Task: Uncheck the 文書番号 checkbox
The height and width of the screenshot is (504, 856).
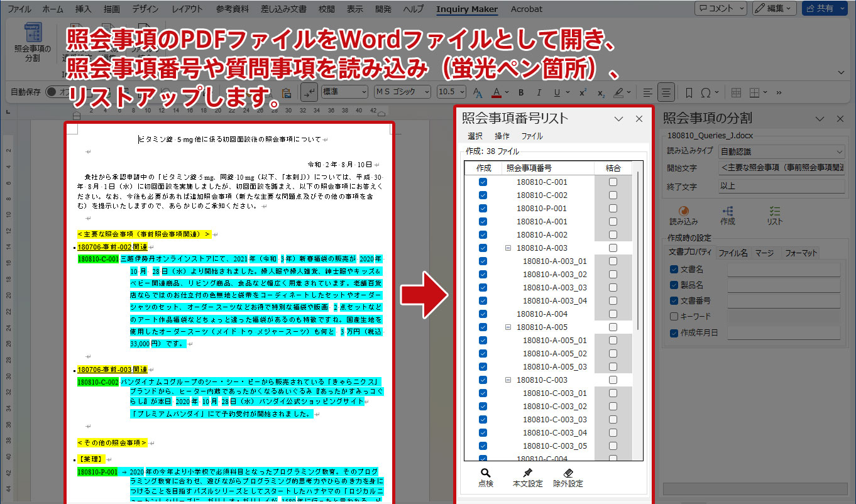Action: tap(674, 300)
